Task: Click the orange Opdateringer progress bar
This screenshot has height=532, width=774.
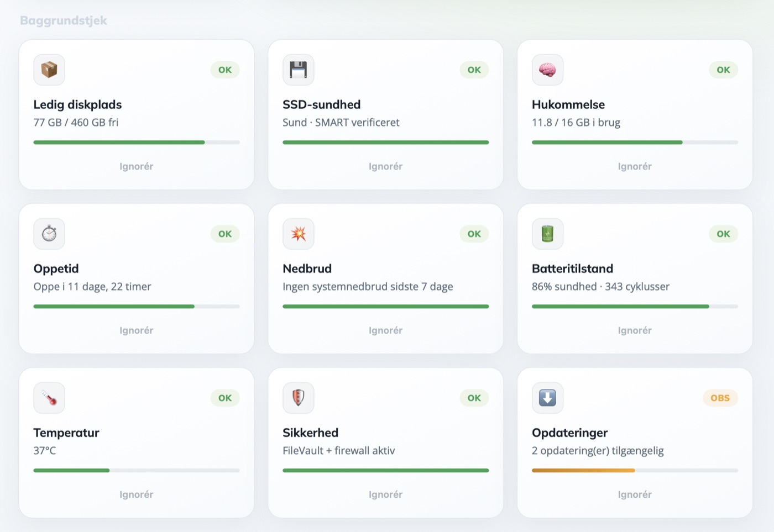Action: tap(635, 471)
